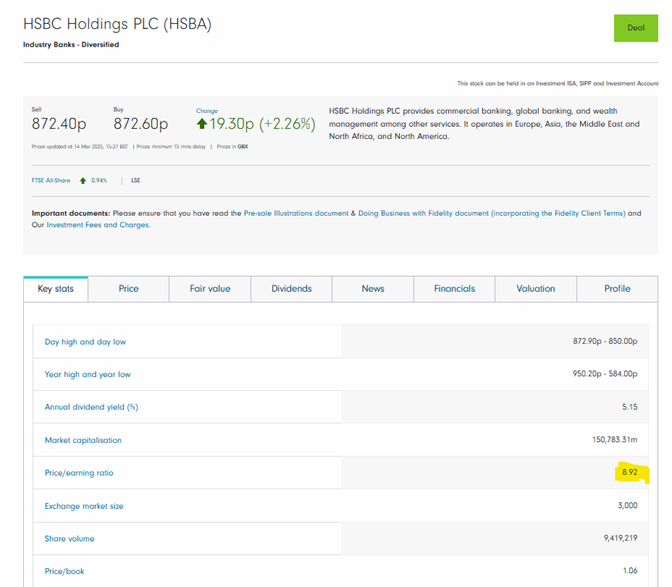Click the green Deal button
This screenshot has width=672, height=587.
pos(635,28)
